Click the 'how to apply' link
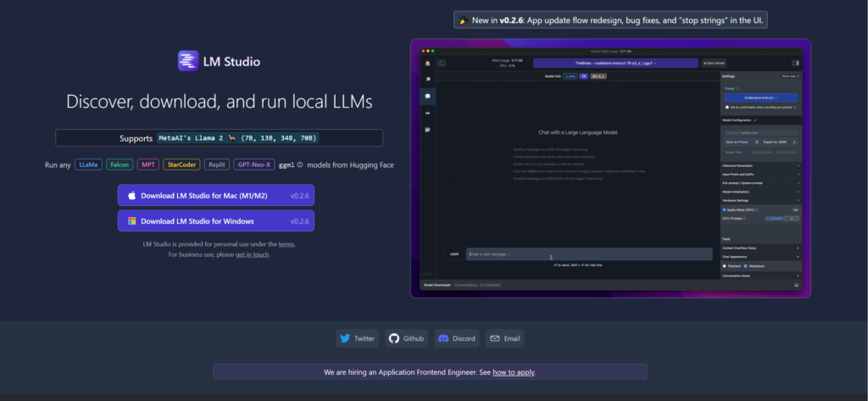The height and width of the screenshot is (401, 868). (514, 372)
